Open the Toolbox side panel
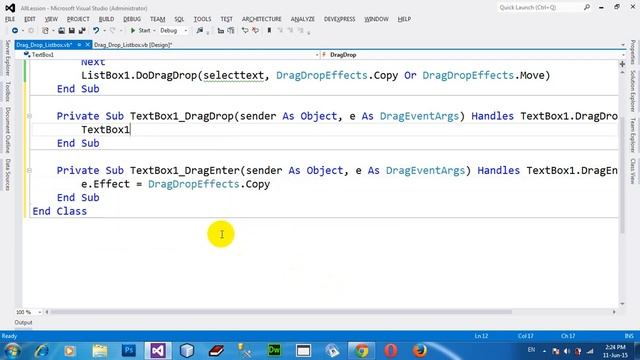 pyautogui.click(x=7, y=91)
